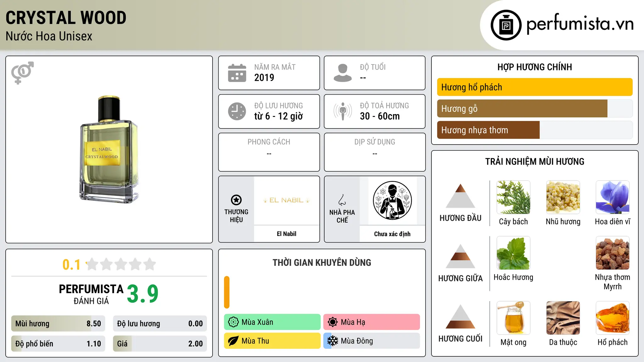
Task: Click the Chưa xác định perfumer label
Action: click(x=392, y=234)
